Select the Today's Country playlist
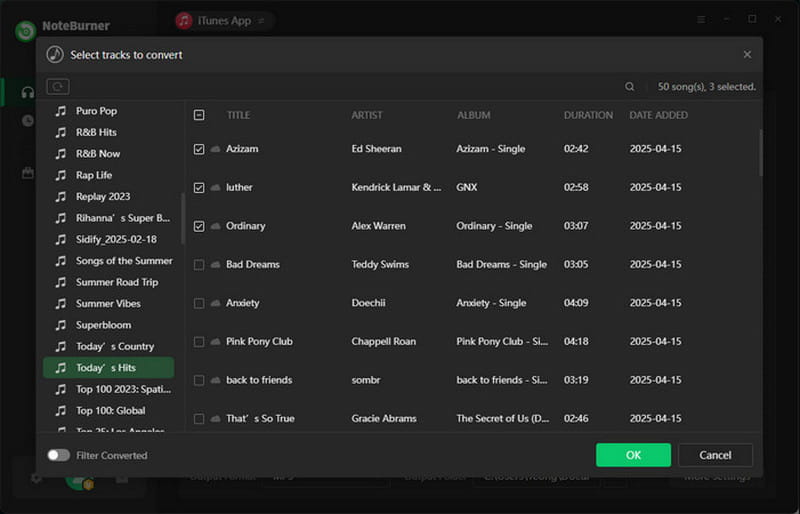Viewport: 800px width, 514px height. point(109,347)
